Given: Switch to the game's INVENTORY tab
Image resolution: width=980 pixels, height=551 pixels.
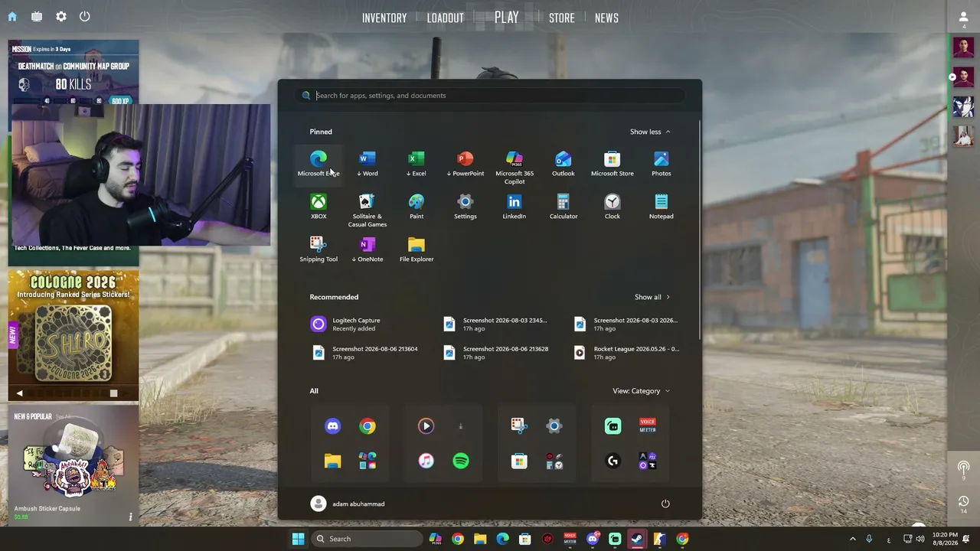Looking at the screenshot, I should click(x=384, y=18).
